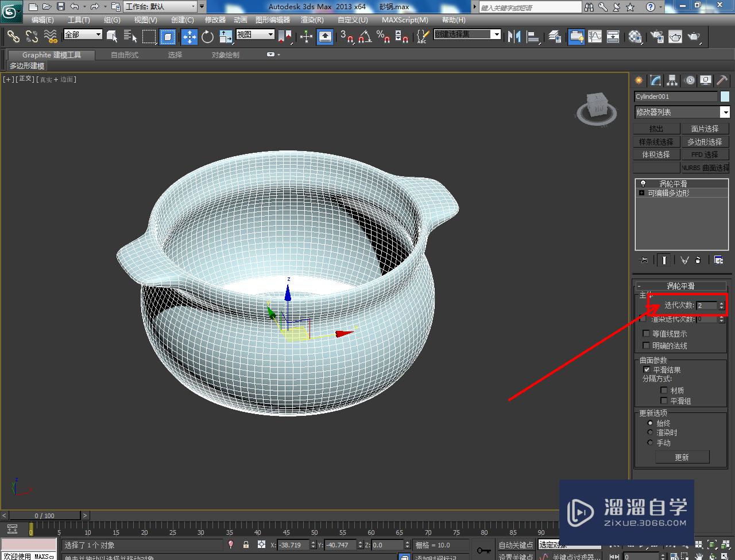Viewport: 735px width, 560px height.
Task: Activate the Select Object arrow tool
Action: pos(113,36)
